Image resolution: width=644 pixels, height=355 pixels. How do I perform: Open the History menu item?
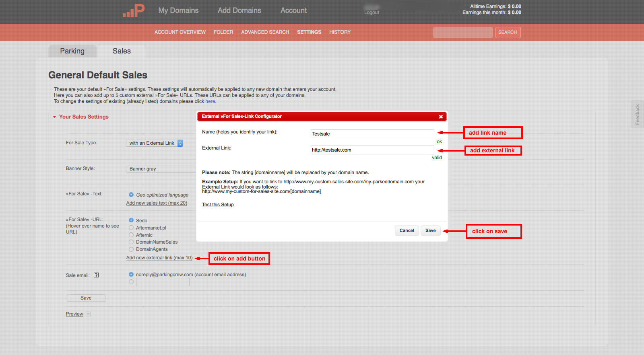340,32
